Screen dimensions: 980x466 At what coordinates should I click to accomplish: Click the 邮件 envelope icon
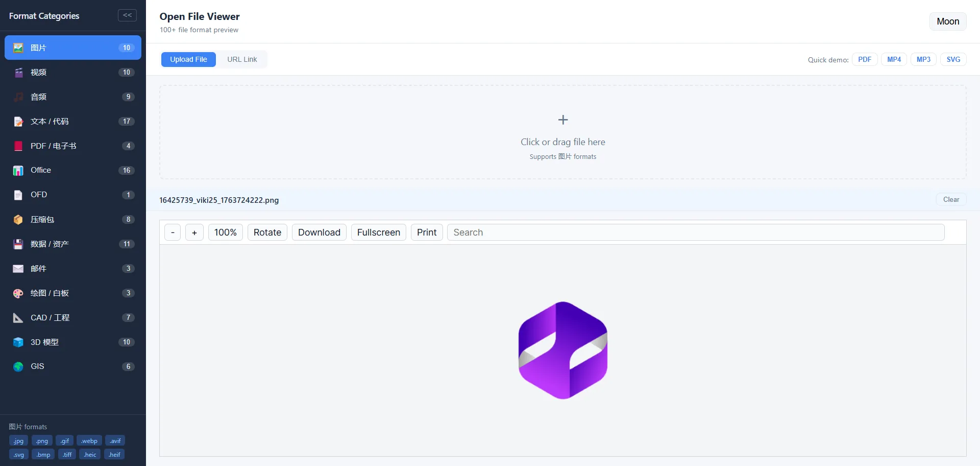point(18,268)
